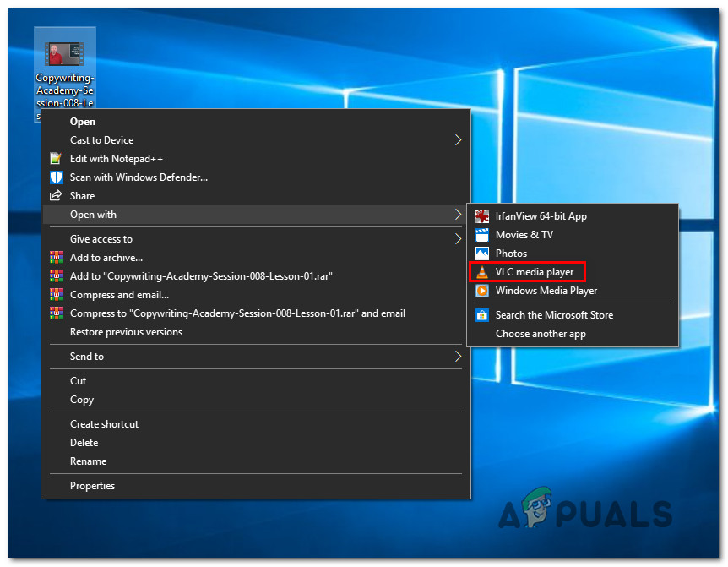The image size is (728, 567).
Task: Choose Delete from the context menu
Action: click(x=256, y=443)
